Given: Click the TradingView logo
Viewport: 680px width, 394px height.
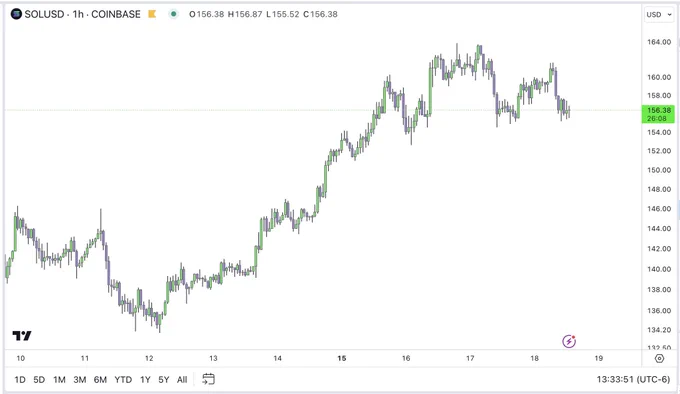Looking at the screenshot, I should click(22, 335).
